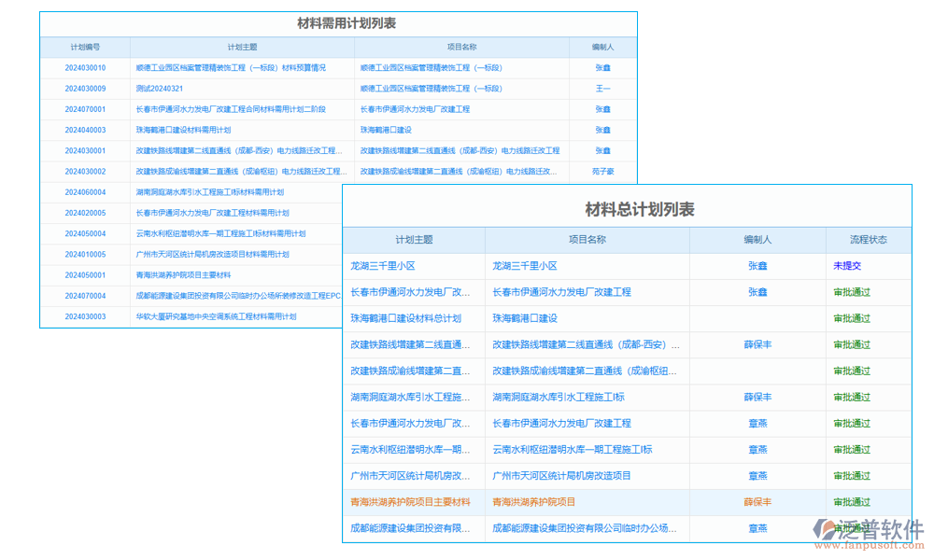Click editor name 王一

[x=603, y=88]
